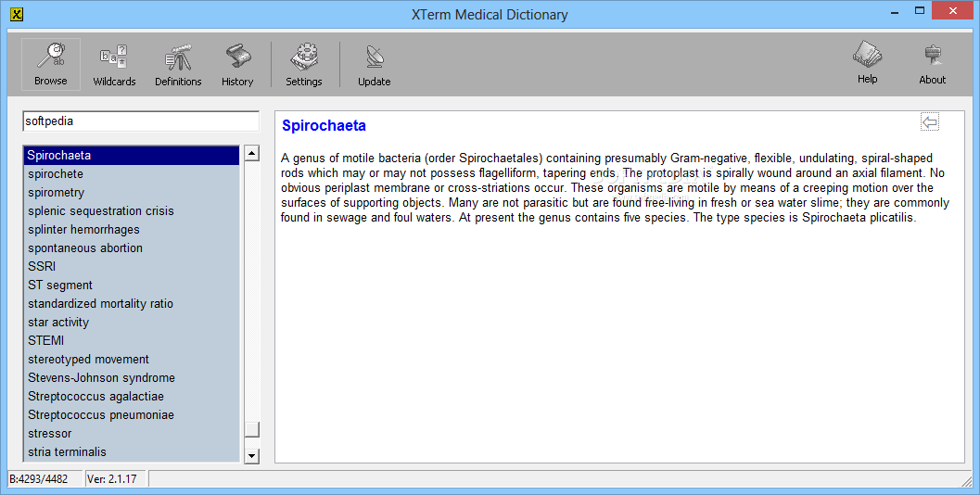Select ST segment entry
The height and width of the screenshot is (495, 980).
132,285
